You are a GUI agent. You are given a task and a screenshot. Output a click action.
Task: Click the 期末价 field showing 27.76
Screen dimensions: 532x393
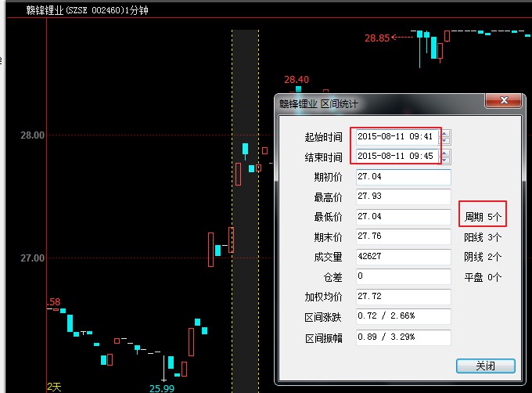point(403,236)
